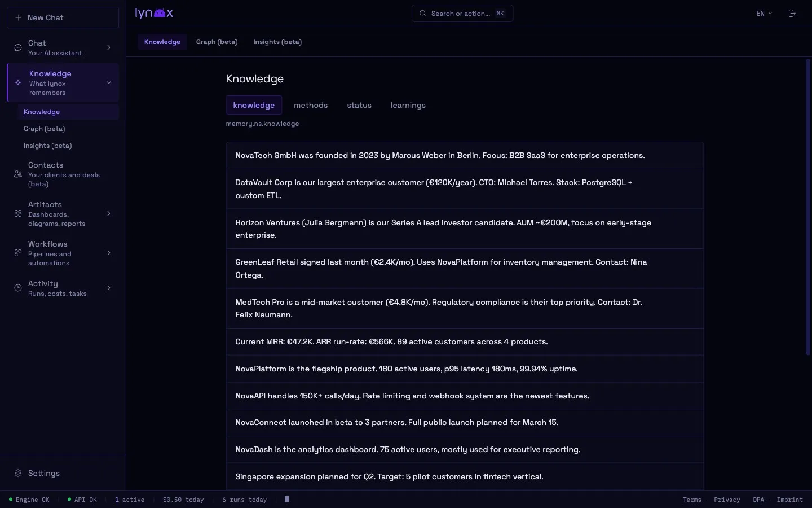Click the GreenLeaf Retail entry
This screenshot has height=508, width=812.
[465, 269]
